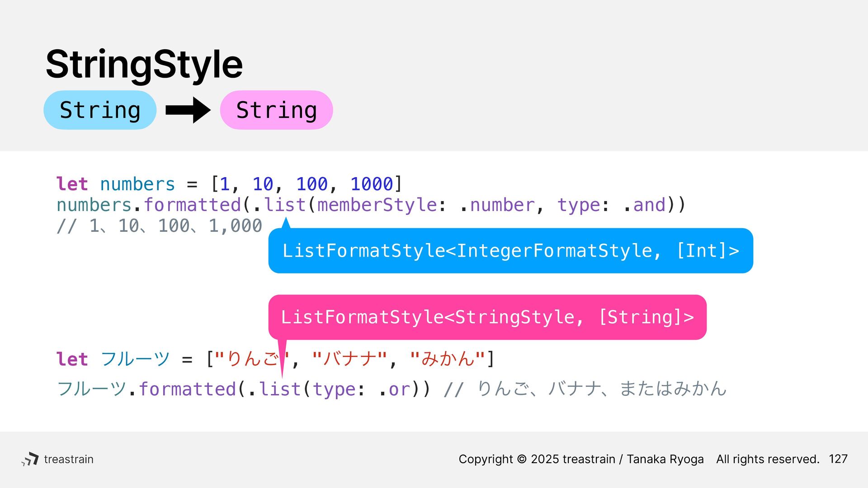Viewport: 868px width, 488px height.
Task: Click the numbers.formatted(.list(memberStyle…)) code line
Action: (x=371, y=205)
